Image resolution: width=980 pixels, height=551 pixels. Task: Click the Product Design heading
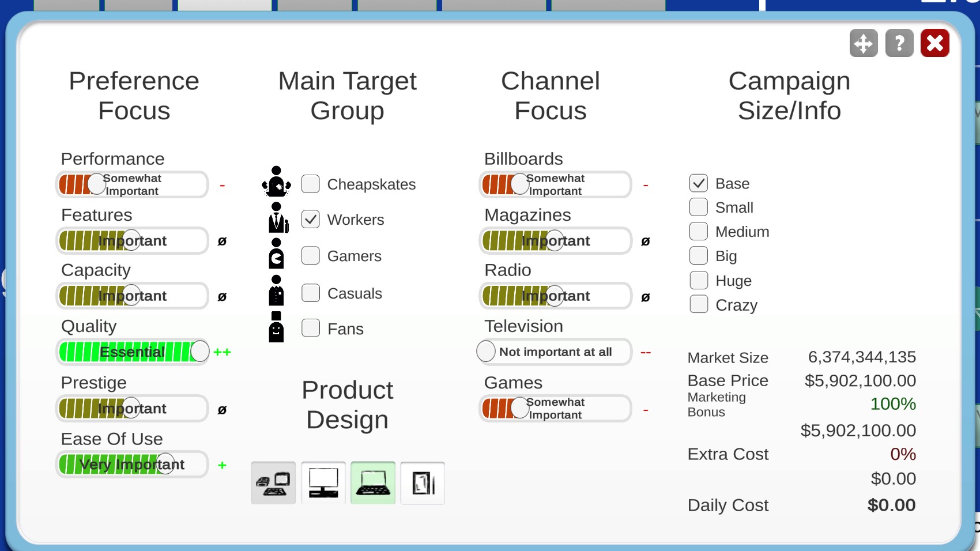click(347, 405)
